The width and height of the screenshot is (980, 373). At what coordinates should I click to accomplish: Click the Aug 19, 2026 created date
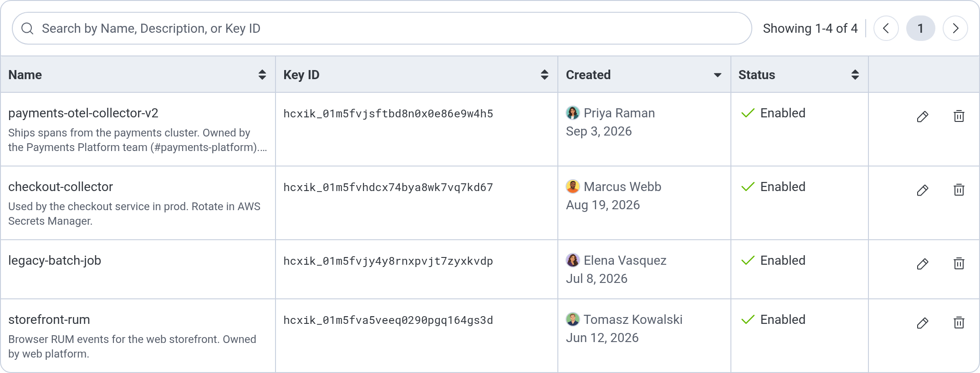[603, 205]
